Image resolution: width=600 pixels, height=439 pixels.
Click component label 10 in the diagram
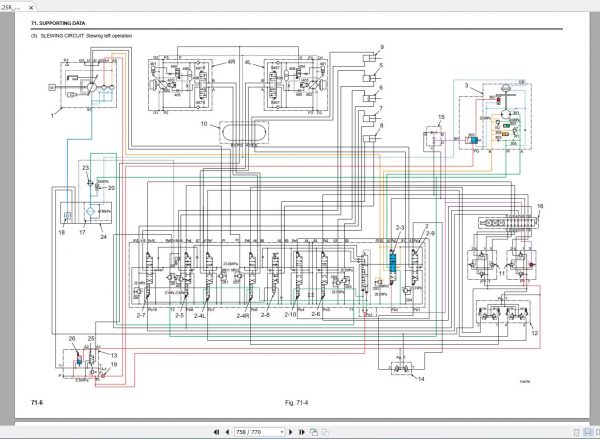(x=204, y=124)
